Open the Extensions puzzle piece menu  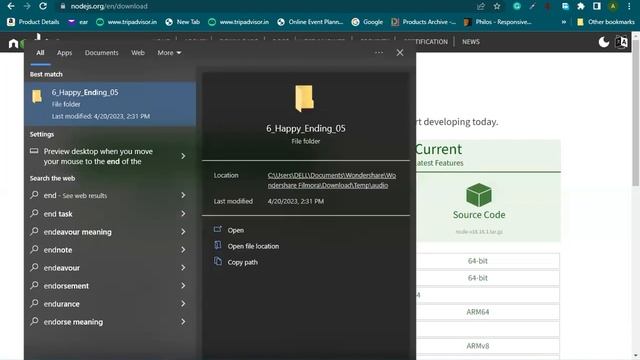tap(581, 6)
